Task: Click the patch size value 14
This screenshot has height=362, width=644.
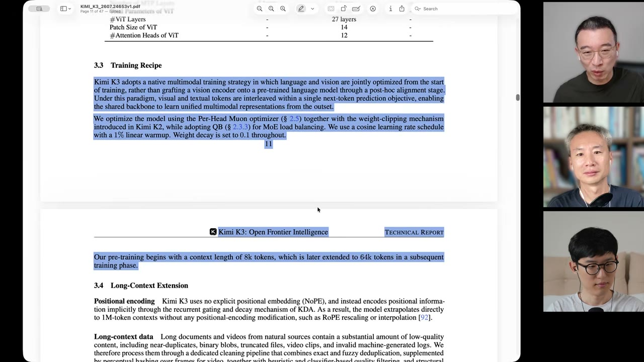Action: (x=344, y=27)
